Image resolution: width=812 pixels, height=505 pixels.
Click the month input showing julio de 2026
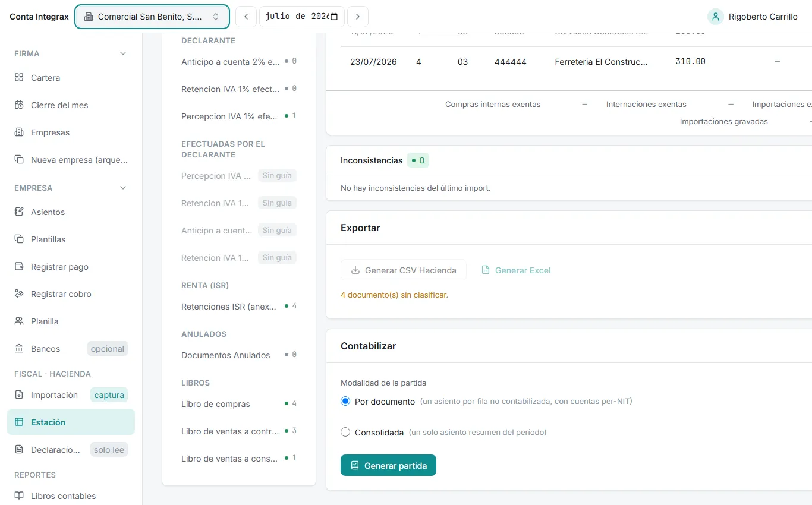coord(302,17)
